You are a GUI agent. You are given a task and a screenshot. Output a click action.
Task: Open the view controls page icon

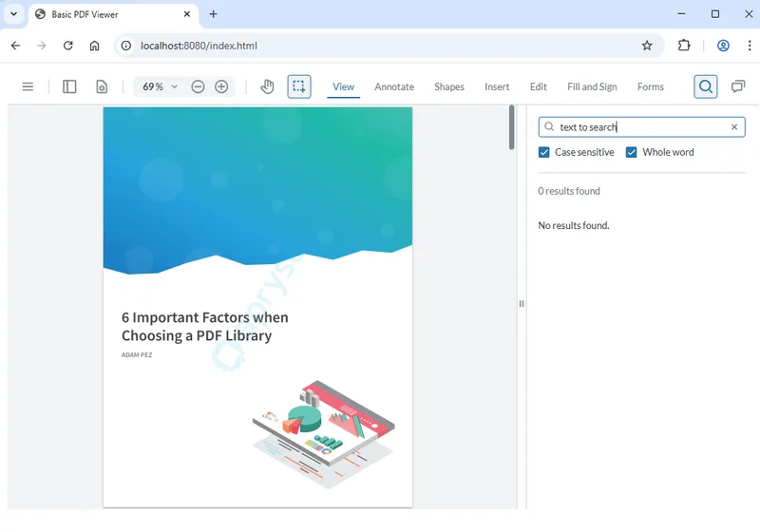tap(102, 86)
